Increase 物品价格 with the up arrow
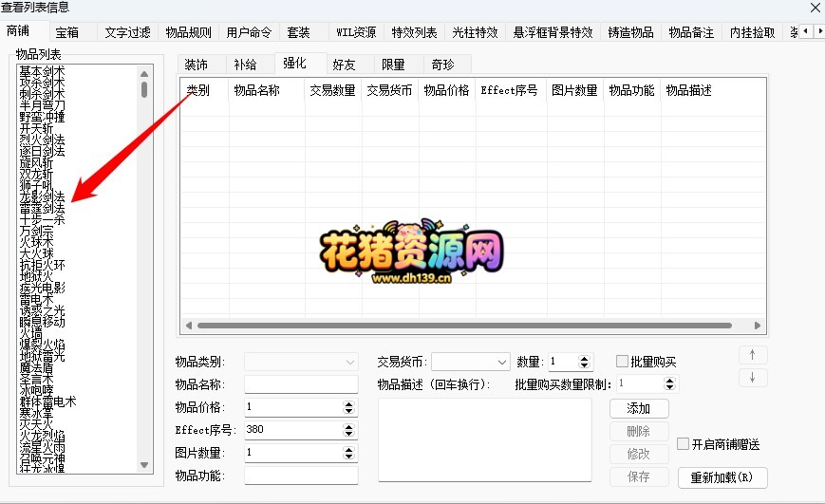The width and height of the screenshot is (825, 504). click(348, 404)
